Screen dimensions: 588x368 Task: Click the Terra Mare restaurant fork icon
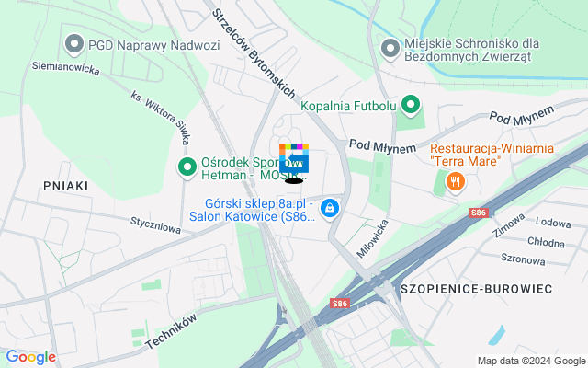coord(456,183)
